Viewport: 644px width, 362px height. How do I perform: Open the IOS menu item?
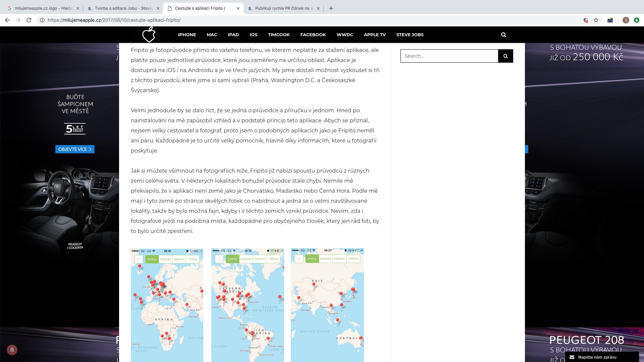[x=254, y=35]
